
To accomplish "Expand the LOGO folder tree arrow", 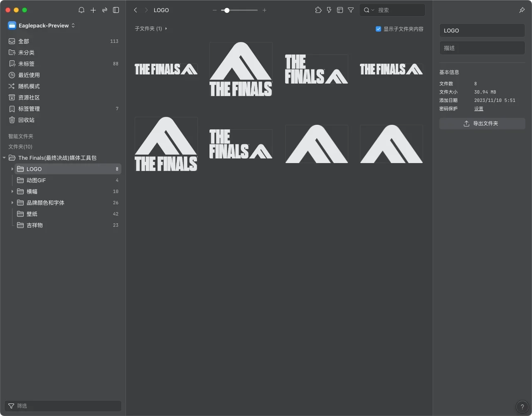I will [12, 169].
